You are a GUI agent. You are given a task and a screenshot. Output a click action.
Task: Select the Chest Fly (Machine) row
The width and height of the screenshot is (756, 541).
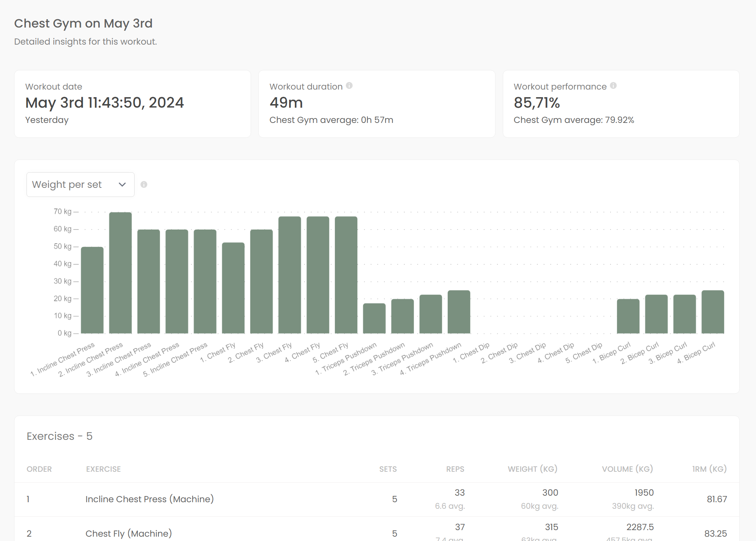click(128, 533)
